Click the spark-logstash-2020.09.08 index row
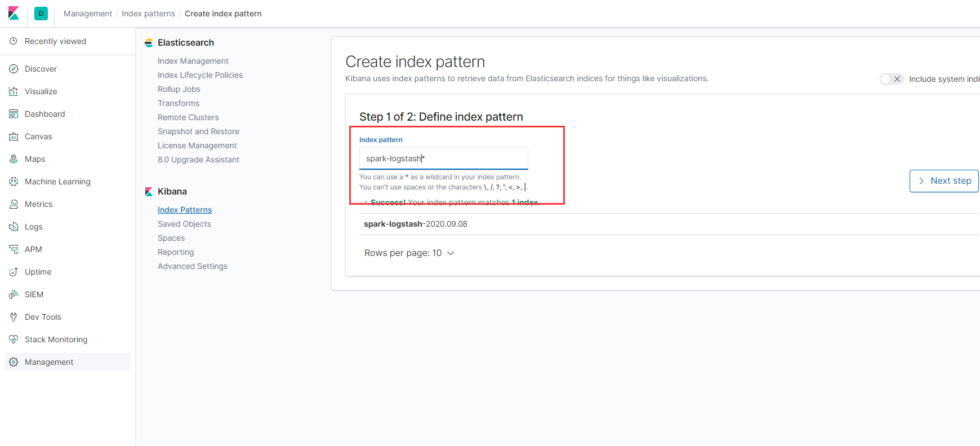Viewport: 980px width, 446px height. tap(669, 224)
